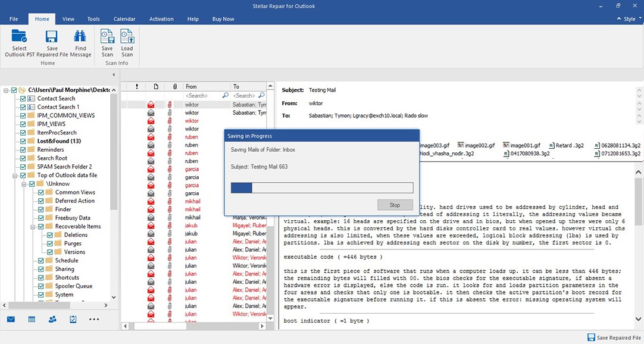This screenshot has height=344, width=644.
Task: Click Save Repaired File in status bar
Action: tap(614, 337)
